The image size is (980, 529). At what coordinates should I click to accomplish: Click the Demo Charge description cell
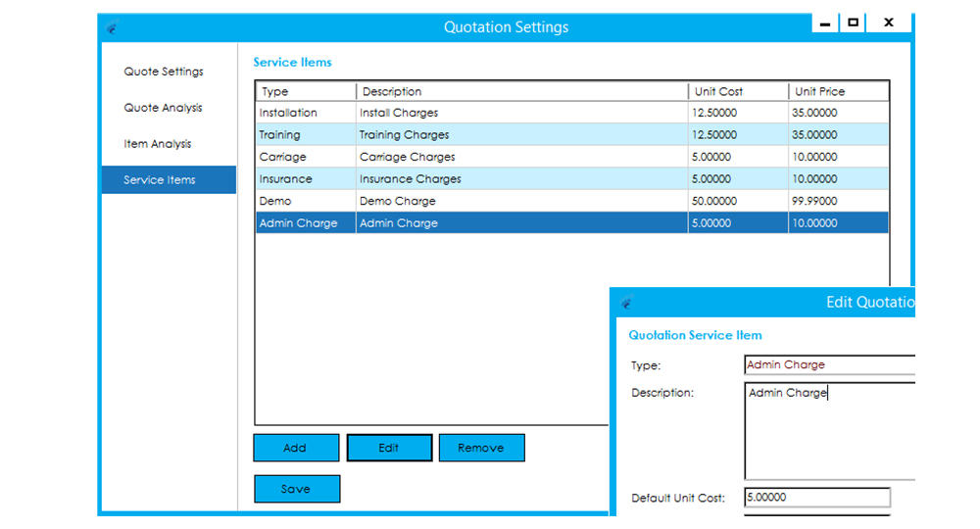click(522, 201)
